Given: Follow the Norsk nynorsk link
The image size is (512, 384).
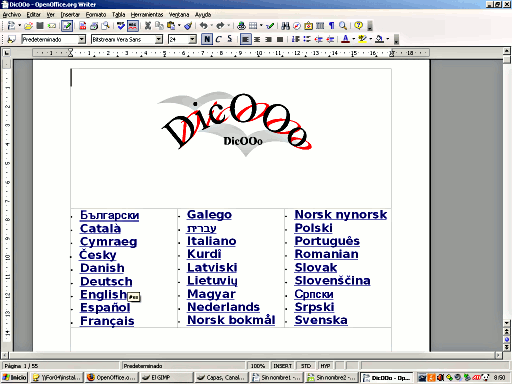Looking at the screenshot, I should tap(341, 214).
